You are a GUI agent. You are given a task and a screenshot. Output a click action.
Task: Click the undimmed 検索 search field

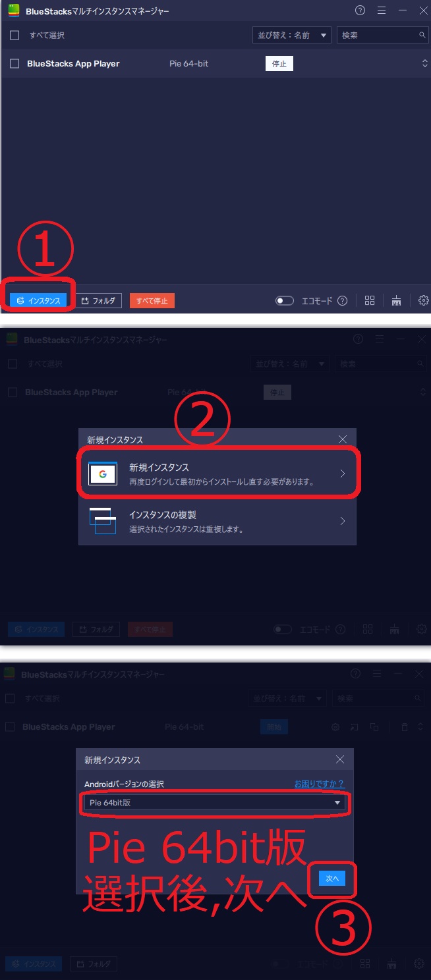click(x=379, y=35)
